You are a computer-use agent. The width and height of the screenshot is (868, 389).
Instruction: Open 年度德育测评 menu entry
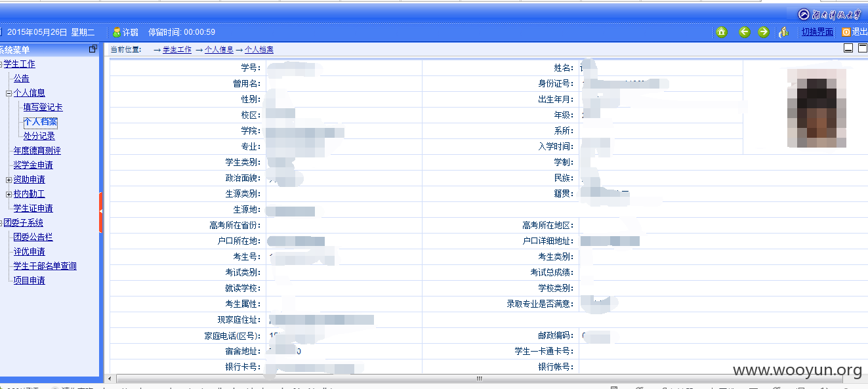coord(37,151)
